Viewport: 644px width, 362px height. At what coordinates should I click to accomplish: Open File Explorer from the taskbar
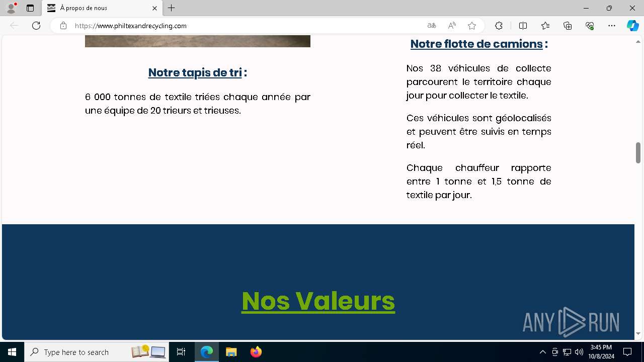click(231, 352)
